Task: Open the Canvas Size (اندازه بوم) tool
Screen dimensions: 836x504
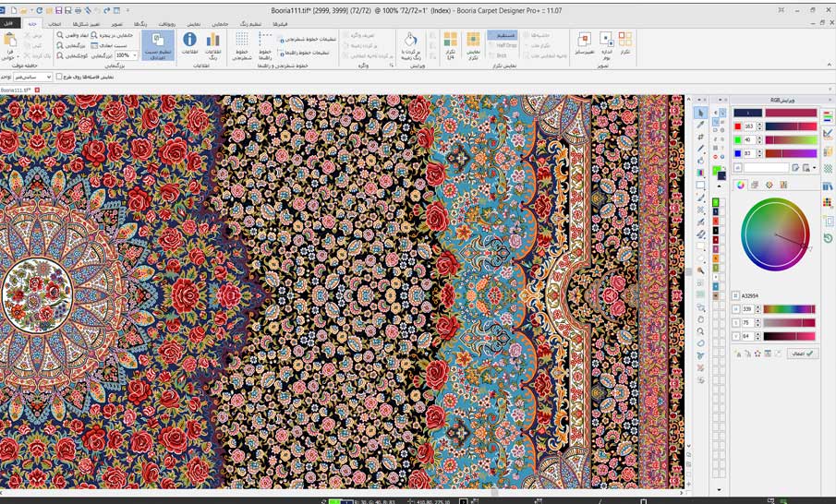Action: pos(607,44)
